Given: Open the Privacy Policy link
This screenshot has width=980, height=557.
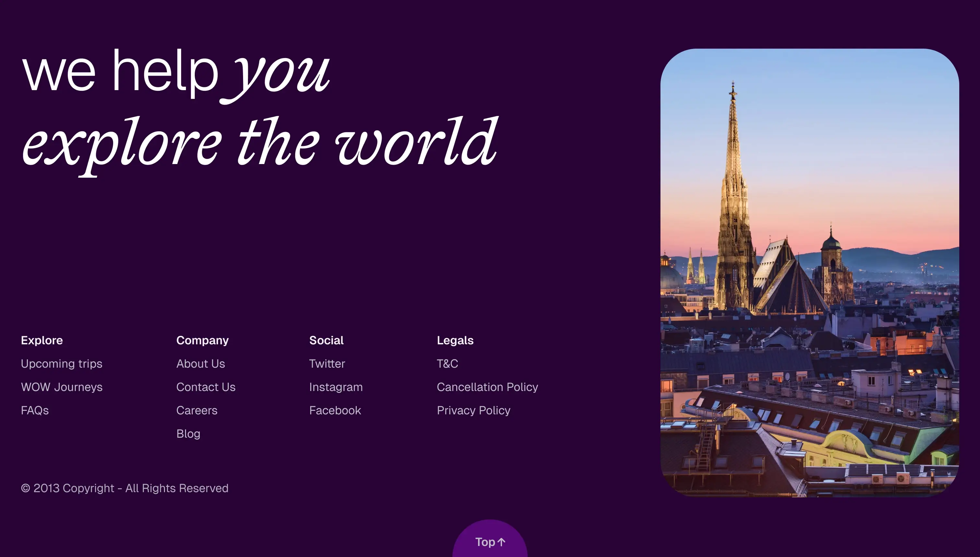Looking at the screenshot, I should click(473, 410).
